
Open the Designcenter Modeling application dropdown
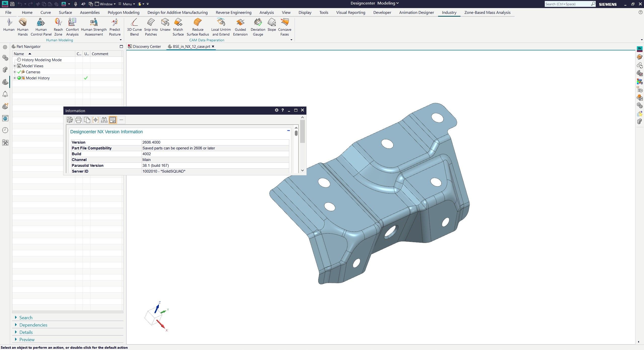tap(375, 3)
